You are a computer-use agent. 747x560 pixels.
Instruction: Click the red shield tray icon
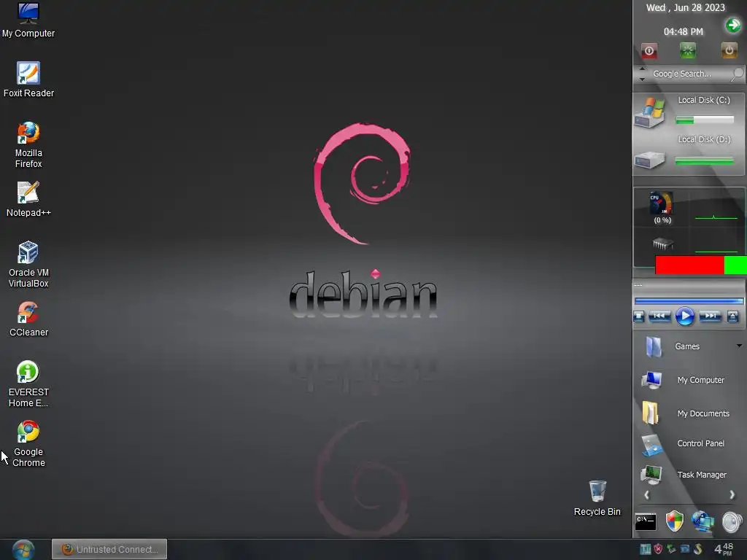coord(659,549)
